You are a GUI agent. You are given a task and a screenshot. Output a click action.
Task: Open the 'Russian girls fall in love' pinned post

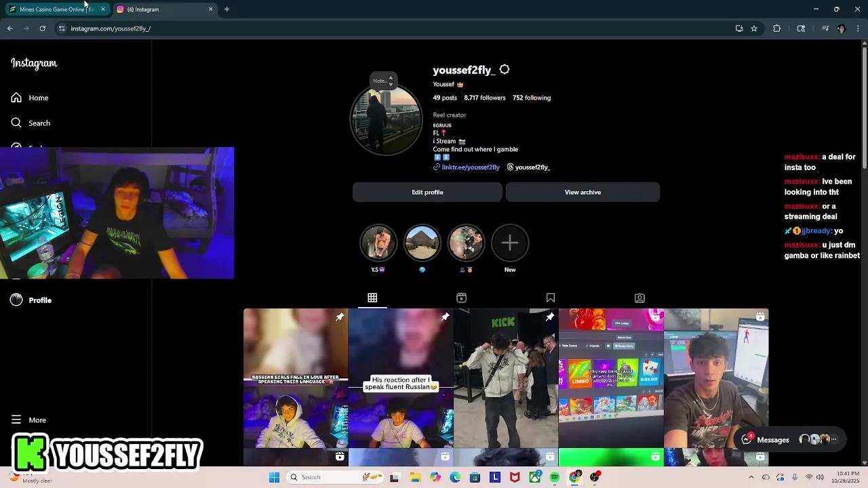[296, 378]
